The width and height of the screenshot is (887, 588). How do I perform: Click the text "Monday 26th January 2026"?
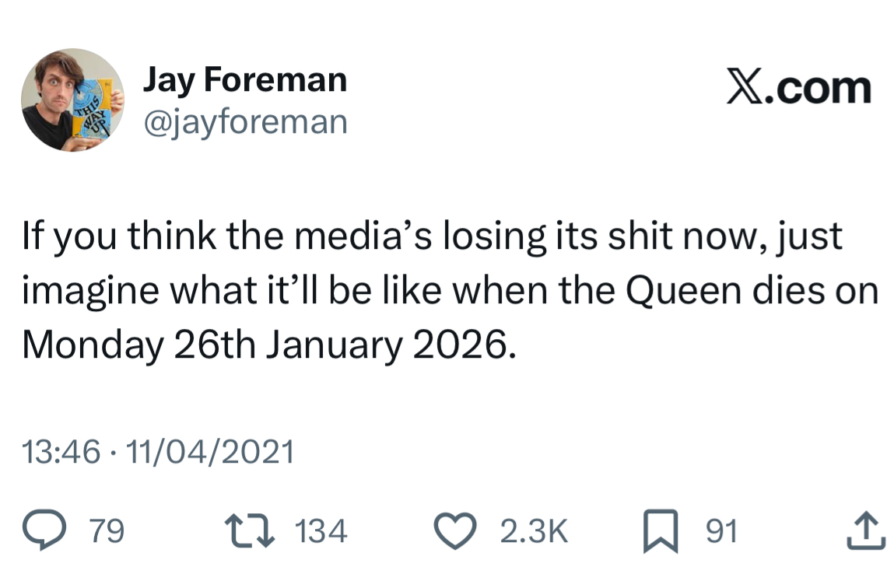(267, 343)
